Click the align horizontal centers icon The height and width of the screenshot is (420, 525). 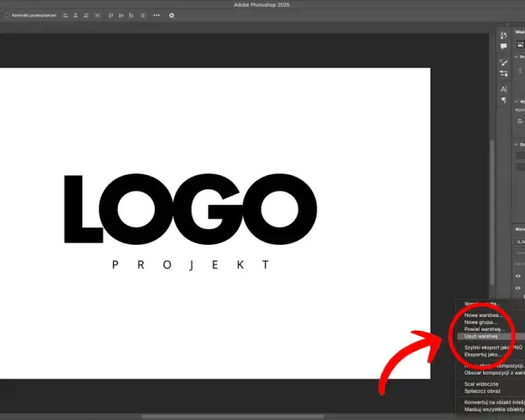[75, 16]
